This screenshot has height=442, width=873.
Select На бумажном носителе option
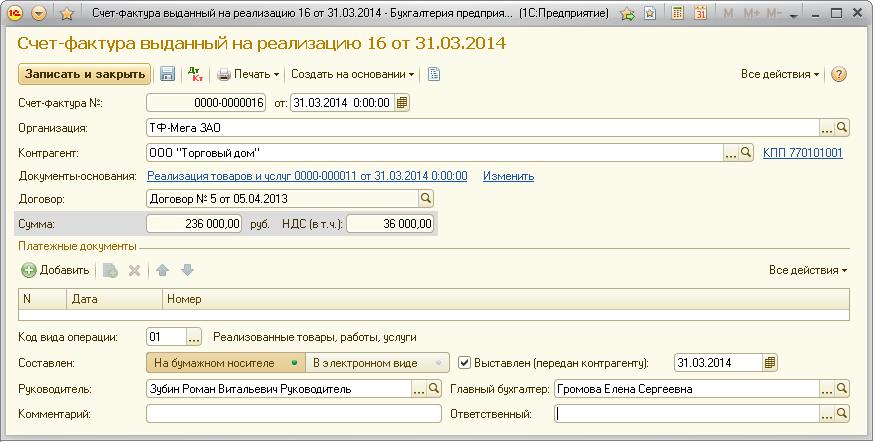click(226, 363)
